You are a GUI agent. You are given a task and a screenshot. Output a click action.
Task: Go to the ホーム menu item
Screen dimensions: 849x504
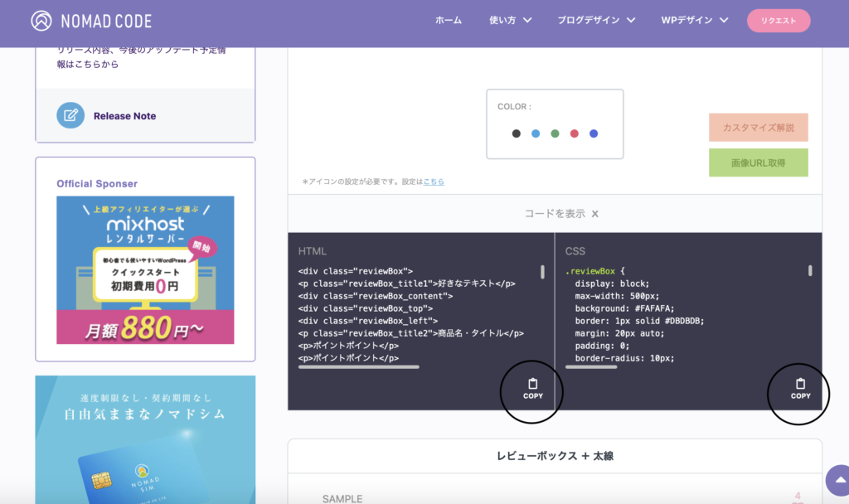click(x=449, y=21)
